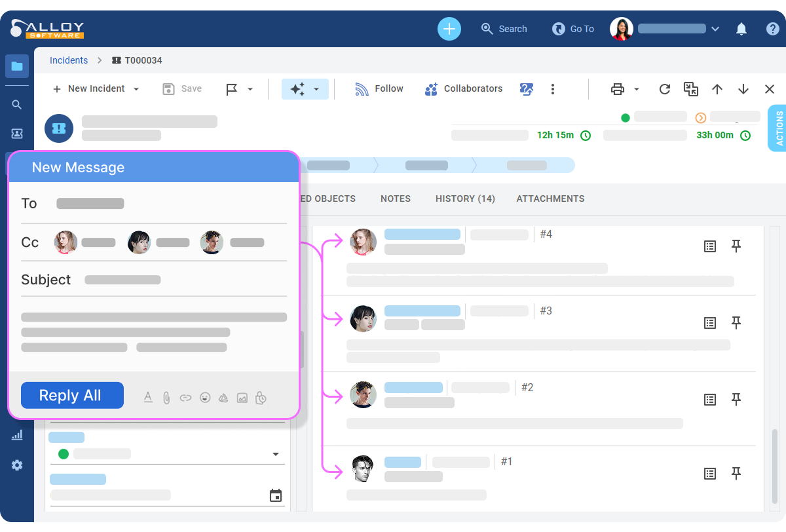786x532 pixels.
Task: Open the sidebar reports chart icon
Action: click(x=17, y=434)
